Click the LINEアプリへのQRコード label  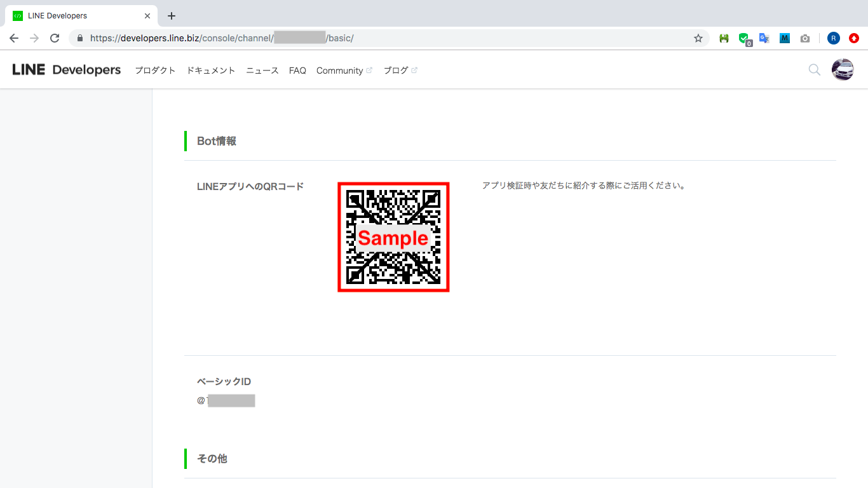[x=250, y=186]
